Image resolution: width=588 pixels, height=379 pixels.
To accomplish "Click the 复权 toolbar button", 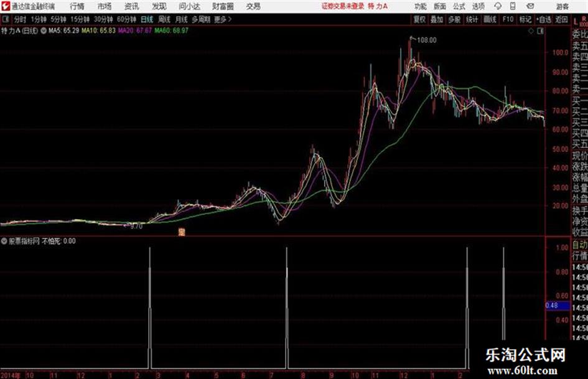I will [x=419, y=19].
